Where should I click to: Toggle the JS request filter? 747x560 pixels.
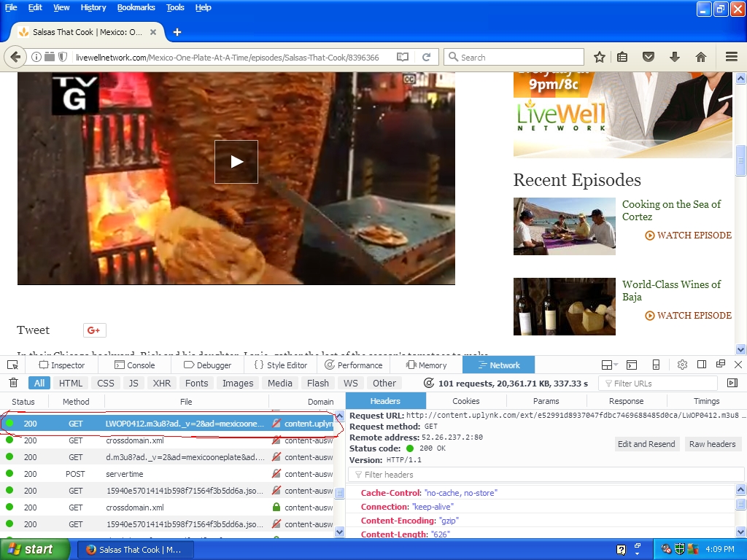point(133,383)
